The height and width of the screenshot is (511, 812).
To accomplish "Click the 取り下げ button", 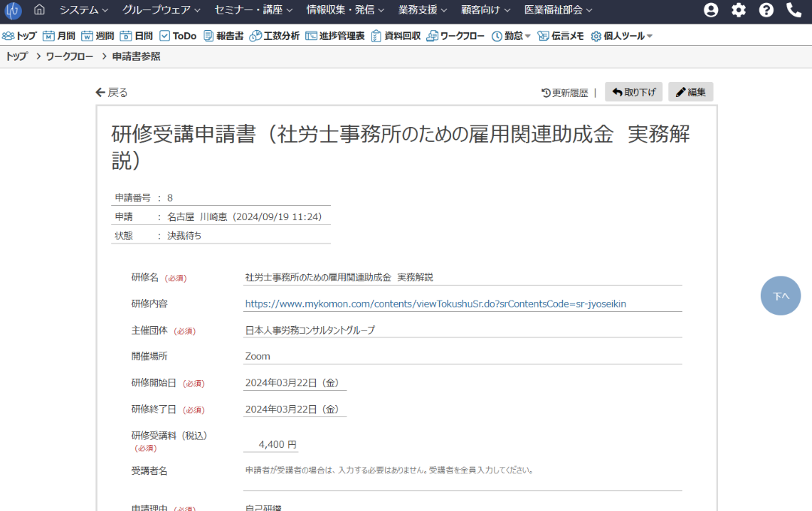I will coord(634,92).
